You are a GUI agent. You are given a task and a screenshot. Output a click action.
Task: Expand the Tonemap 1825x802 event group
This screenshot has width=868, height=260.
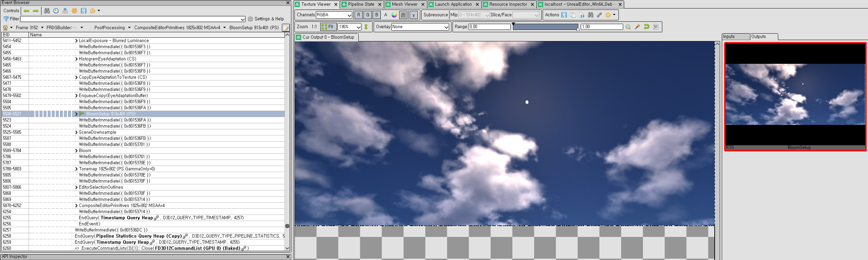[76, 169]
